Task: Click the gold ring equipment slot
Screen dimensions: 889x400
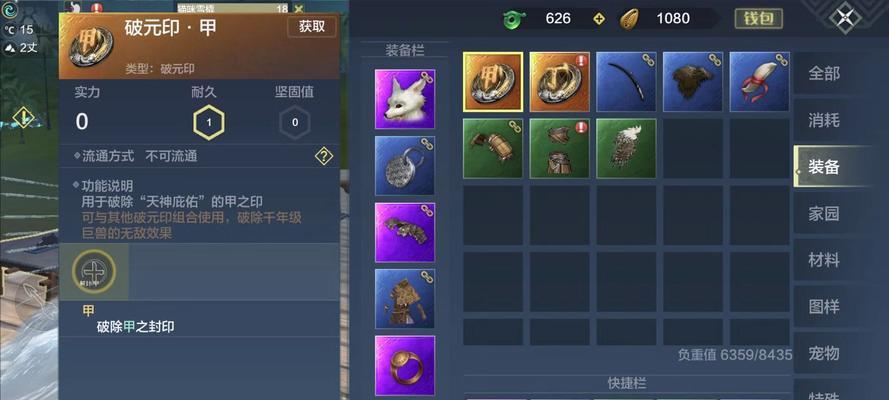Action: pos(405,365)
